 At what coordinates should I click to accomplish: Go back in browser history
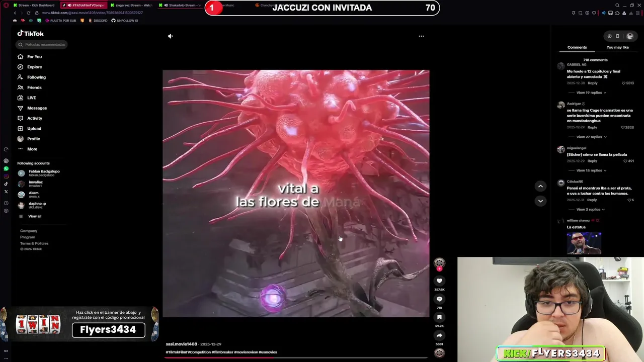[15, 13]
